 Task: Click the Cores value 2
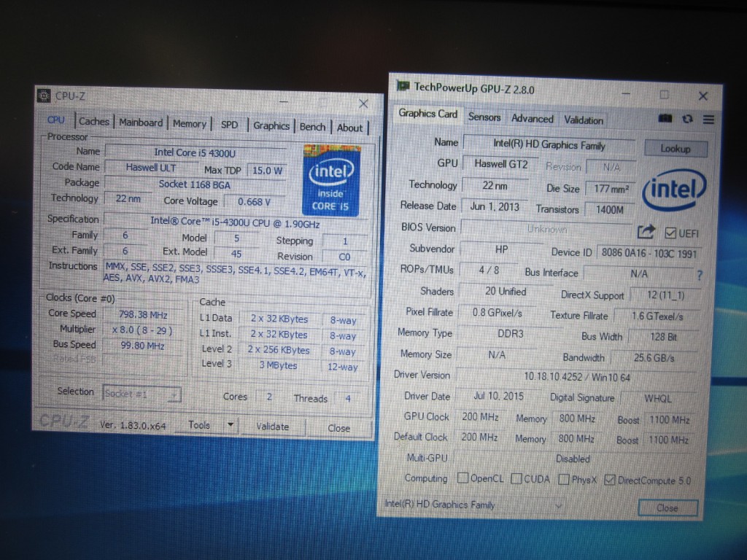269,396
